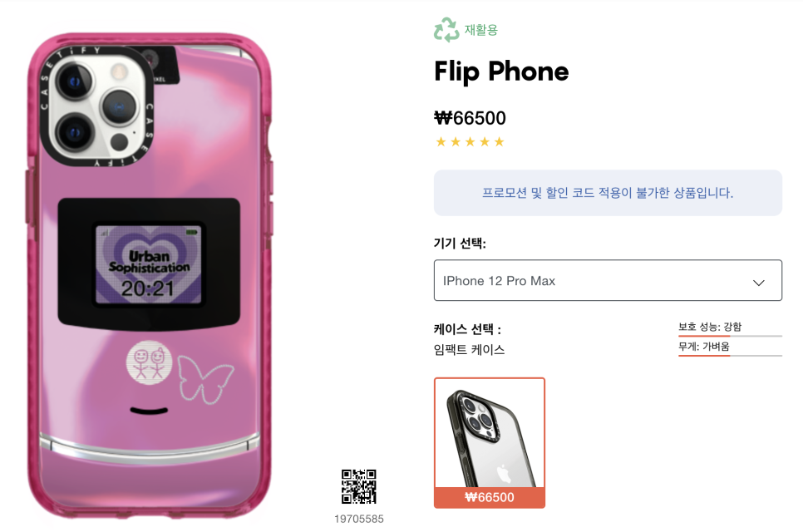
Task: Click the 보호 성능 protection level bar
Action: pos(731,336)
